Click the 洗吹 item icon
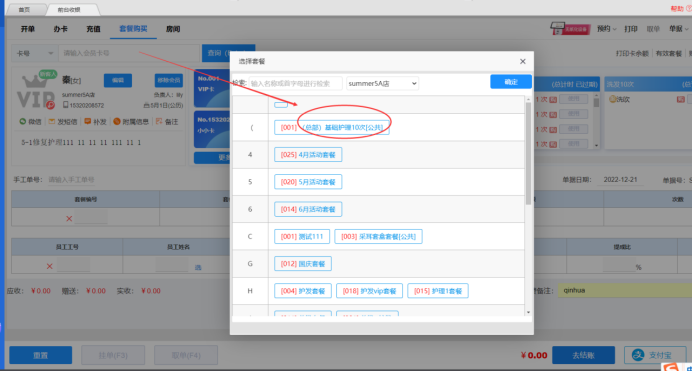Screen dimensions: 692x372 point(613,99)
